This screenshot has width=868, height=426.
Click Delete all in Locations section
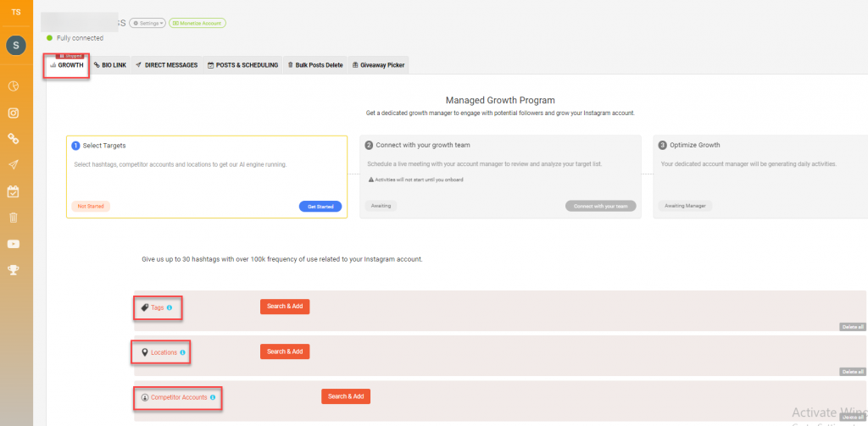coord(853,372)
